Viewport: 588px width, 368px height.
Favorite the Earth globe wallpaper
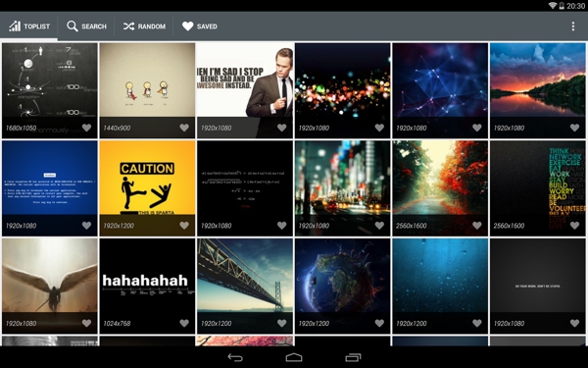click(379, 323)
